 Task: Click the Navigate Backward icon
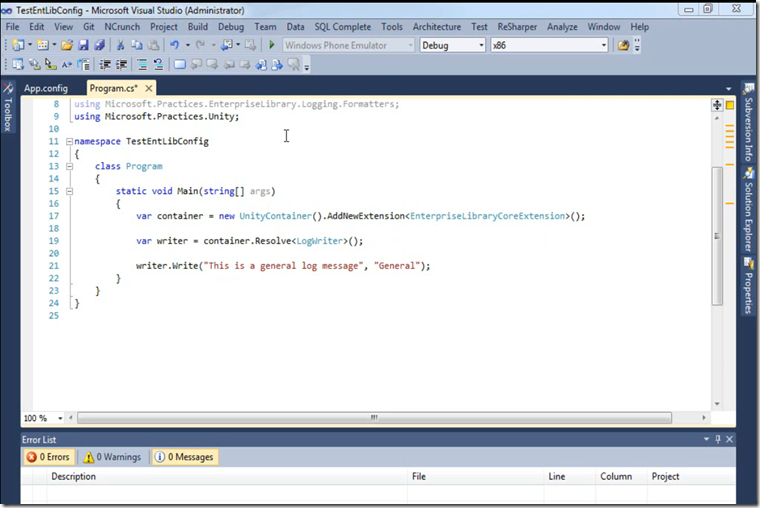pos(226,45)
